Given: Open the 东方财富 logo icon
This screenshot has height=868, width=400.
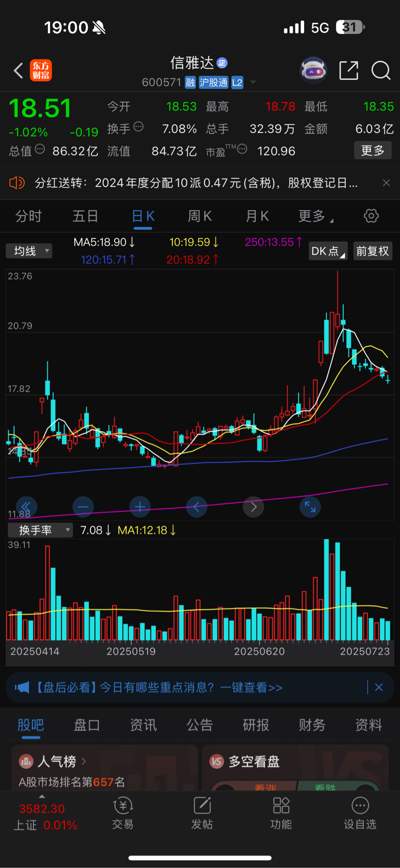Looking at the screenshot, I should coord(41,70).
